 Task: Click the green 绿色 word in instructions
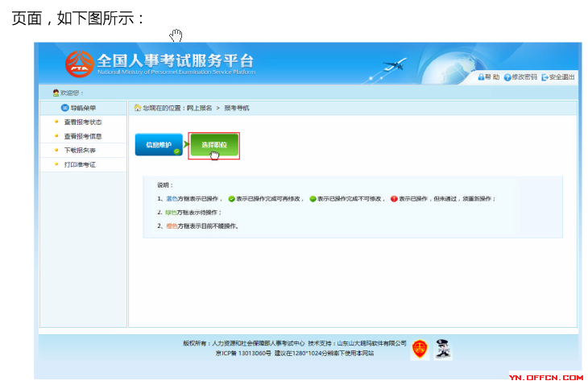[x=171, y=212]
